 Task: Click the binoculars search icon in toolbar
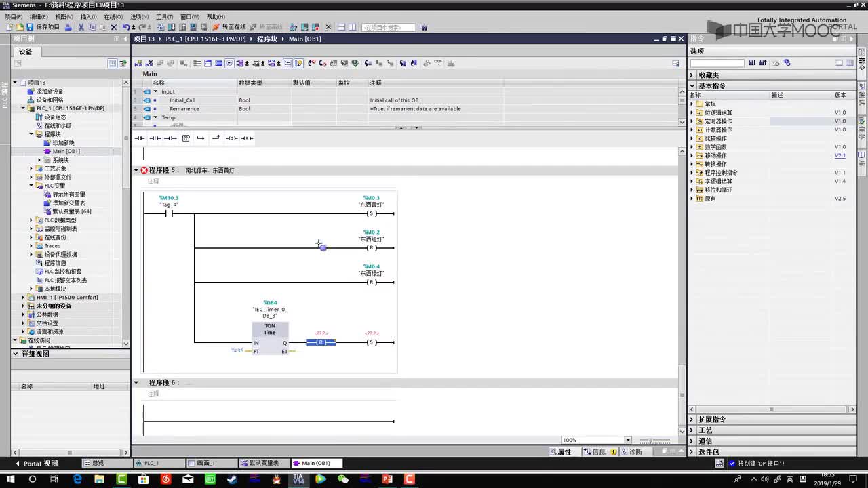point(424,27)
